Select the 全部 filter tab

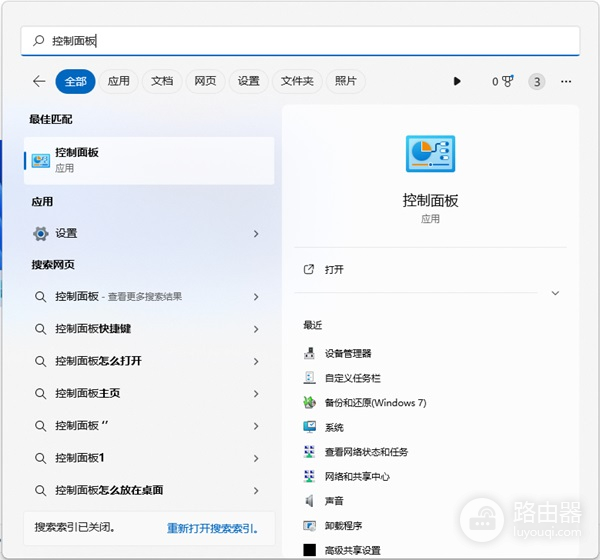click(x=75, y=82)
